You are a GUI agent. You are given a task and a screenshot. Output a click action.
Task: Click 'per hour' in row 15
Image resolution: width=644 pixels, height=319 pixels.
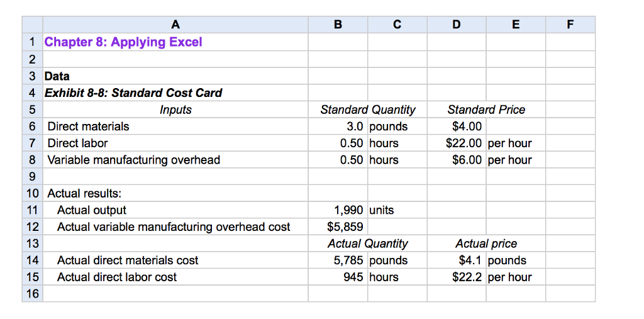[516, 277]
